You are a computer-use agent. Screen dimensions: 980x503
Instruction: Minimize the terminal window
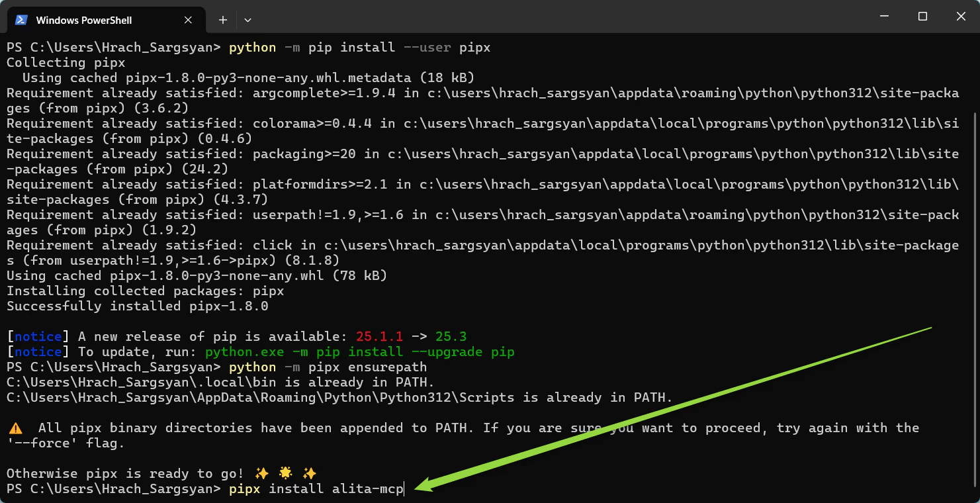[x=883, y=17]
